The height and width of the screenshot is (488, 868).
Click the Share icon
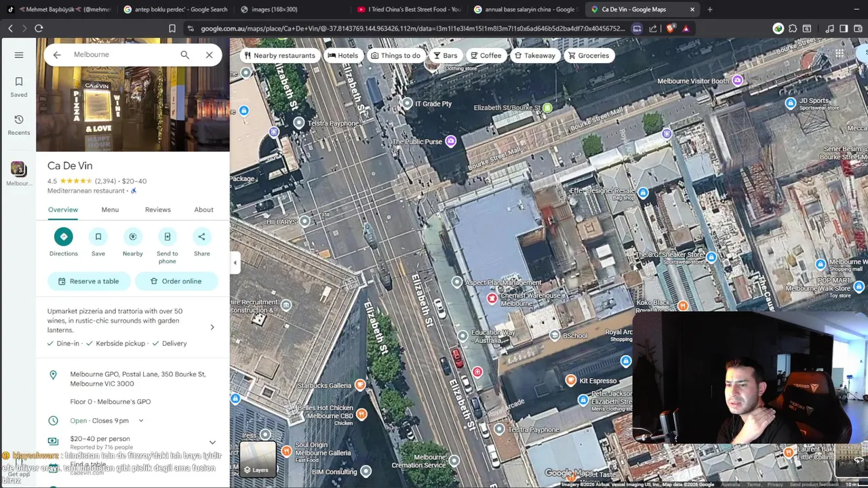(x=201, y=237)
